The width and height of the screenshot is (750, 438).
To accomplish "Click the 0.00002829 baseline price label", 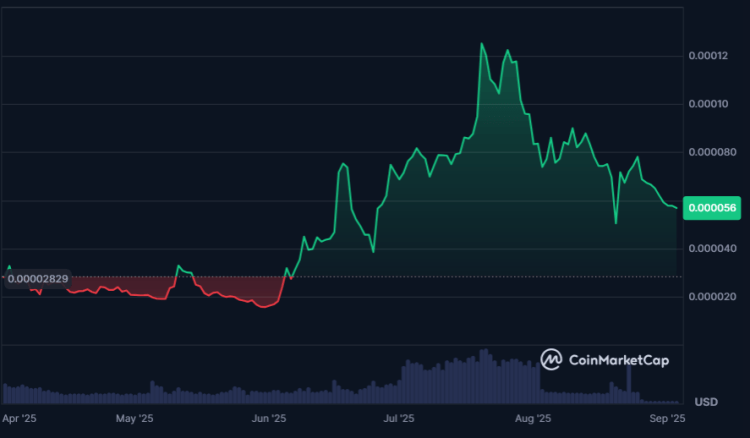I will point(36,279).
